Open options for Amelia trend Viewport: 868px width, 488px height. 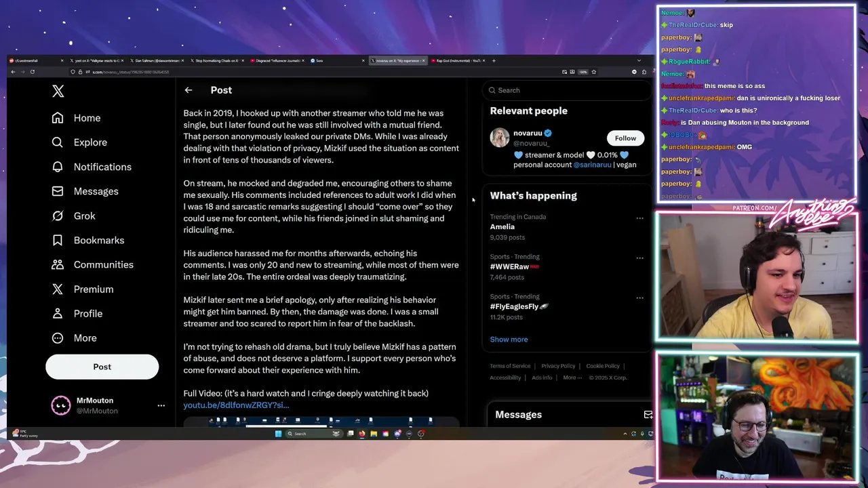coord(639,218)
